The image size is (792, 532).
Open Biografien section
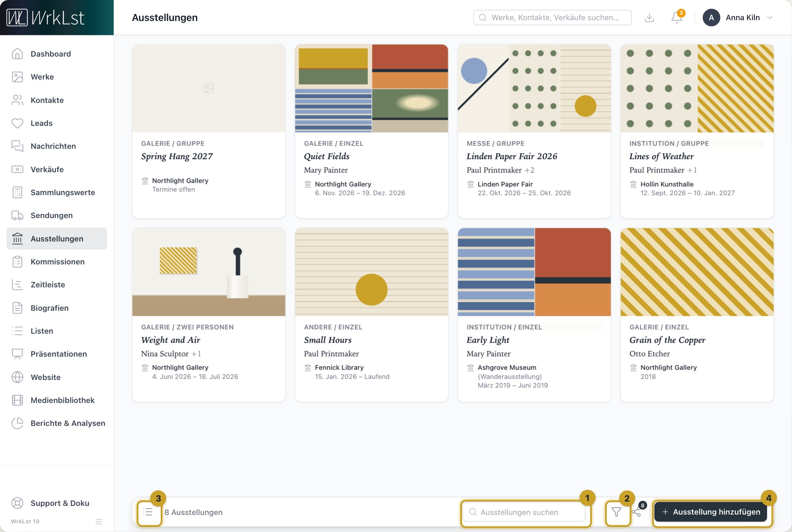[57, 308]
